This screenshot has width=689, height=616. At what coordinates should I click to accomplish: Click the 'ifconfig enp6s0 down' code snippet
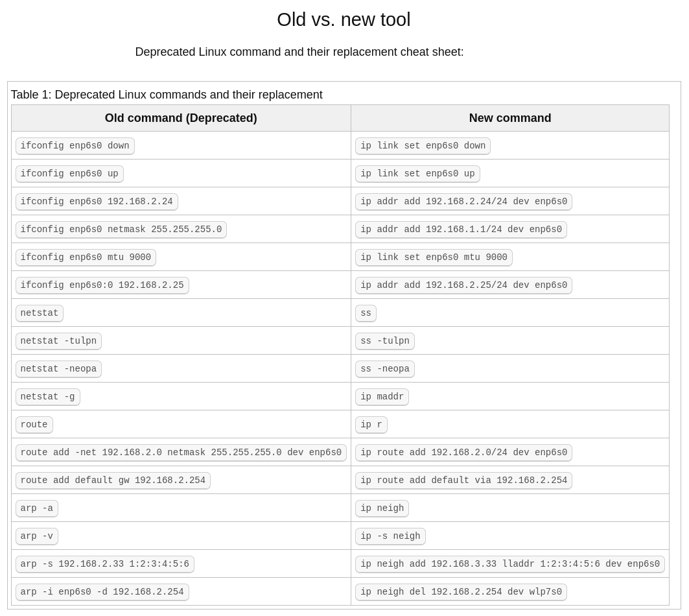pos(75,146)
